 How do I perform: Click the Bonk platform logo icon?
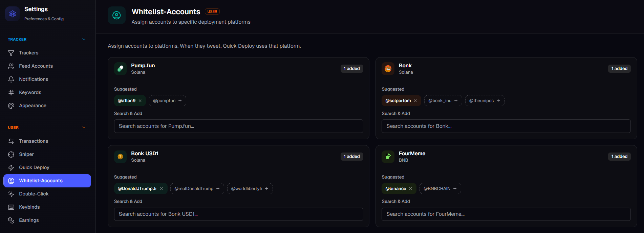(388, 69)
